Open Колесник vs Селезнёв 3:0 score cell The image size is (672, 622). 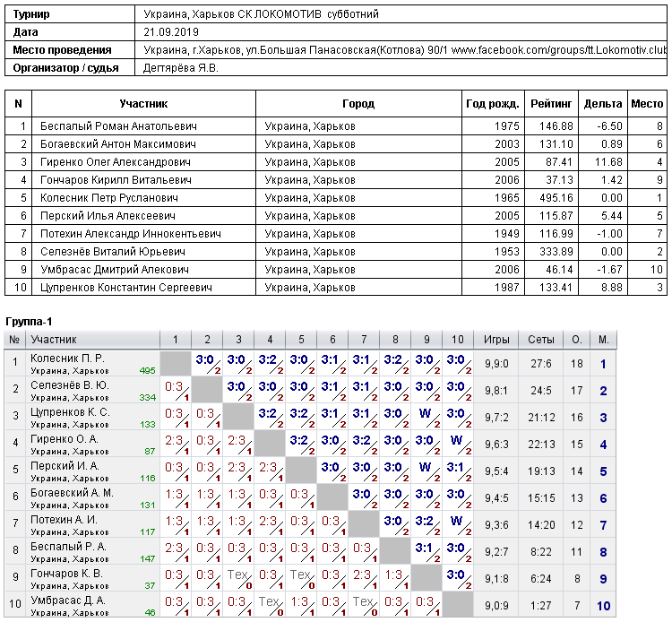207,363
